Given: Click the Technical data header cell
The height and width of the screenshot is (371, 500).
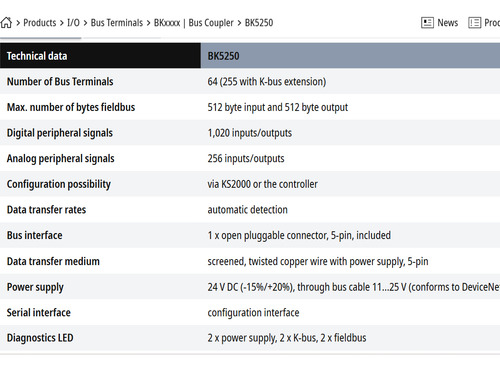Looking at the screenshot, I should point(100,56).
